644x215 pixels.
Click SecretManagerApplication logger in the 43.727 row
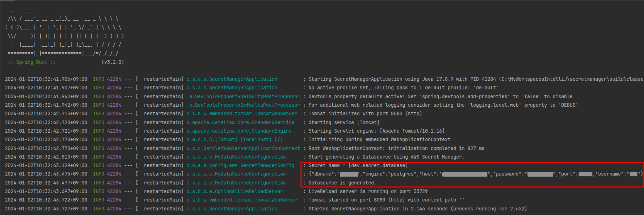tap(232, 209)
